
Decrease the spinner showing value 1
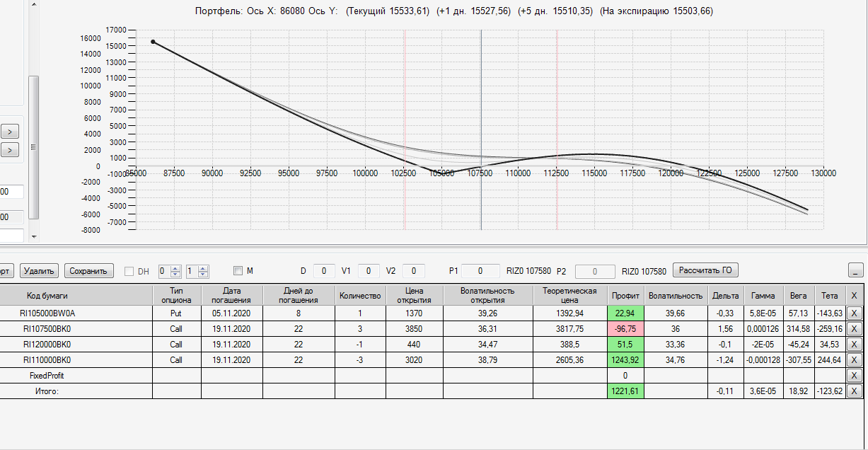coord(204,274)
